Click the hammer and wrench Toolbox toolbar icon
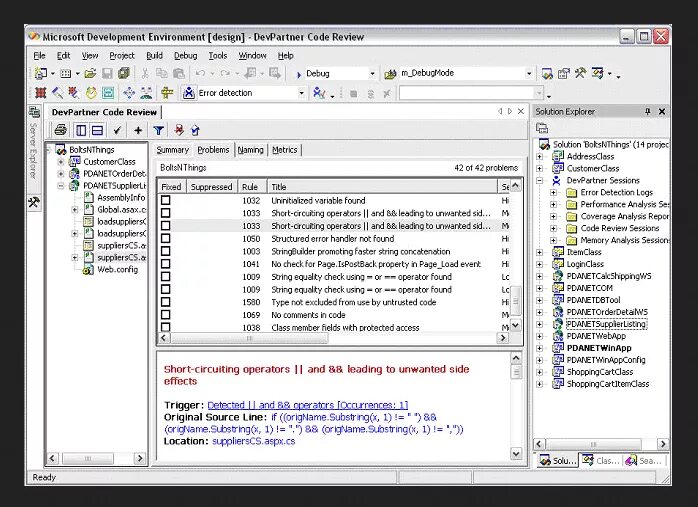Viewport: 698px width, 507px height. [x=580, y=73]
